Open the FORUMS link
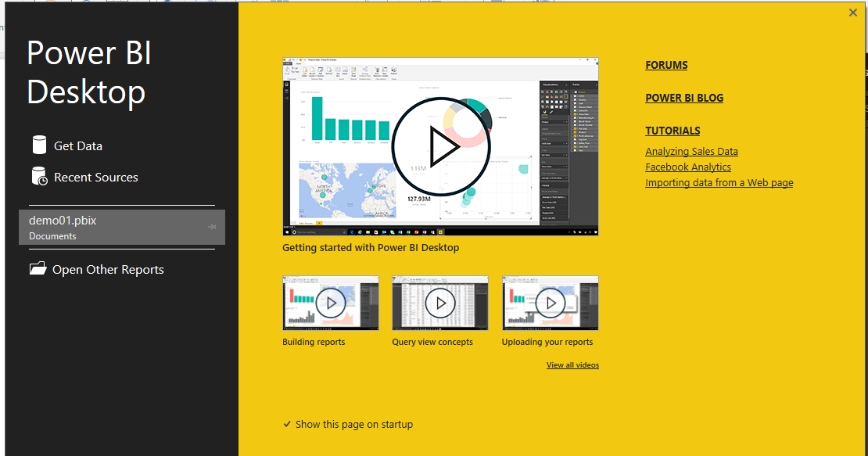The height and width of the screenshot is (456, 868). 666,65
